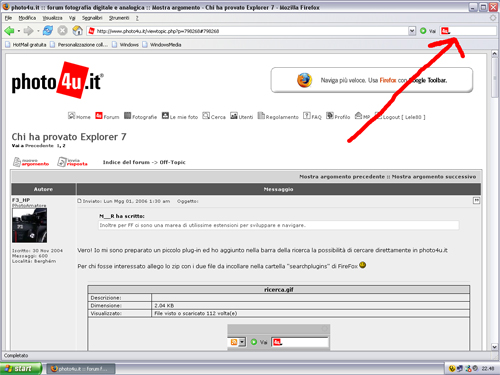The height and width of the screenshot is (375, 500).
Task: Open the Modifica menu
Action: [x=27, y=18]
